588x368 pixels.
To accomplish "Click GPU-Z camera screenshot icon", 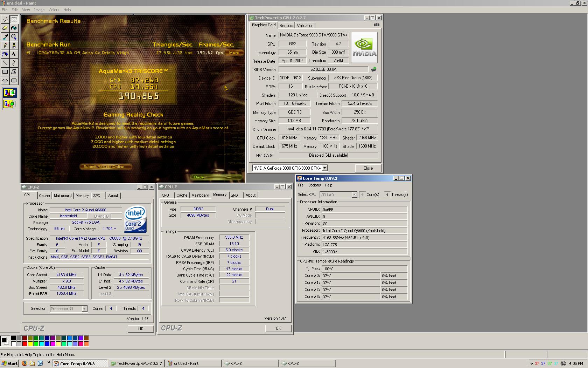I will (x=377, y=25).
